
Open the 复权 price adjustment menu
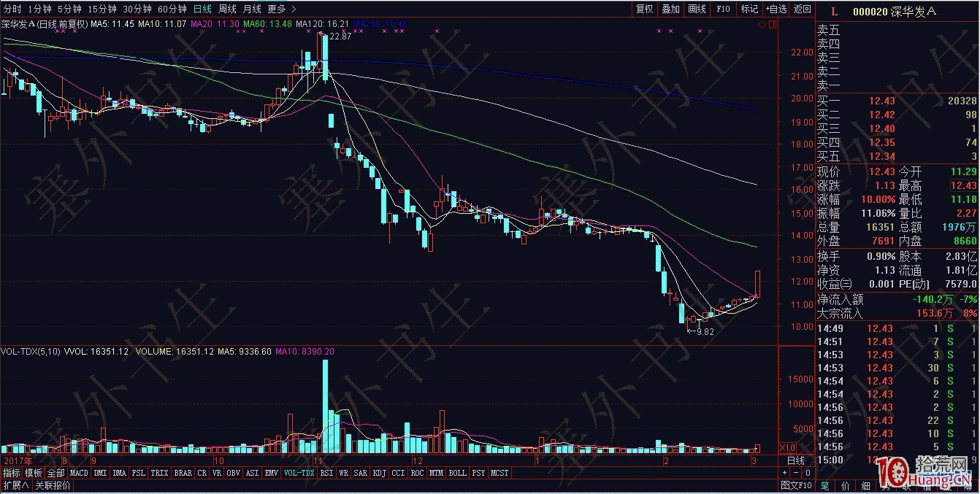point(644,9)
